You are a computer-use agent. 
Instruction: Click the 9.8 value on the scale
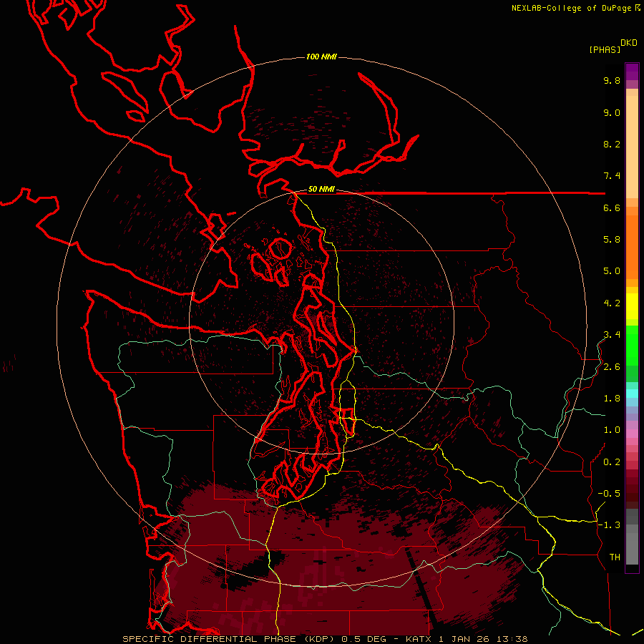[612, 80]
